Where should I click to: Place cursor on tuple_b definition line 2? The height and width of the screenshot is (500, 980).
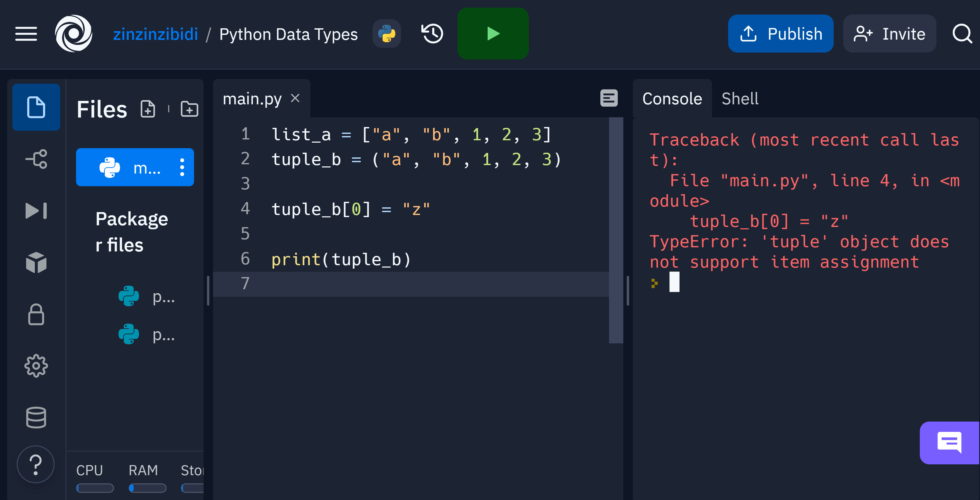[416, 160]
